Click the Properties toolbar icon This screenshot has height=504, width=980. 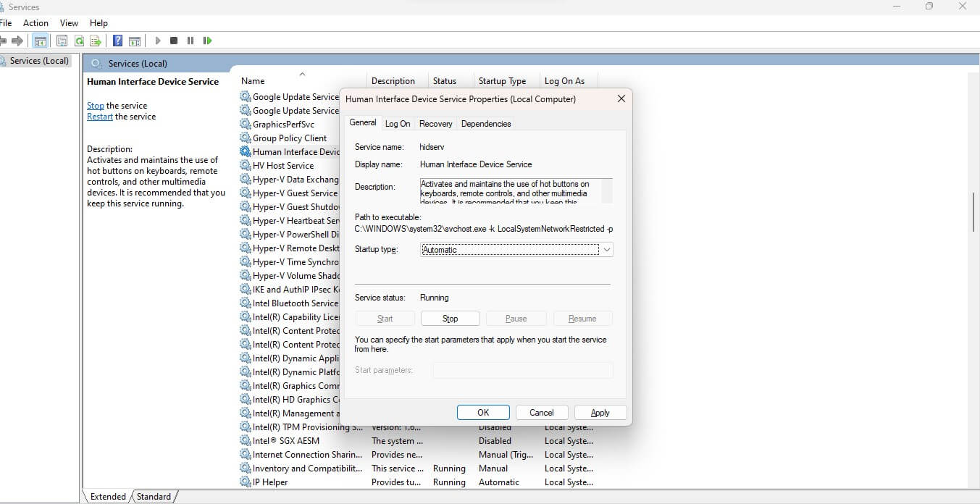tap(62, 41)
